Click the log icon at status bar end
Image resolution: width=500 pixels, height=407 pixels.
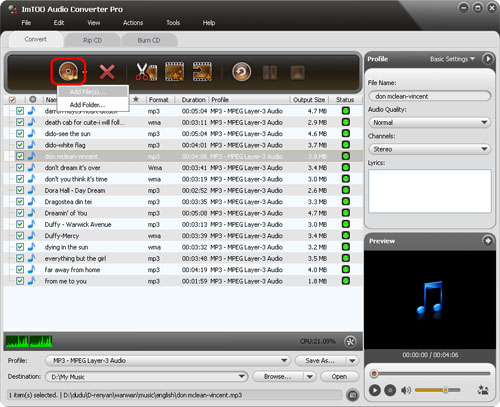tap(353, 395)
